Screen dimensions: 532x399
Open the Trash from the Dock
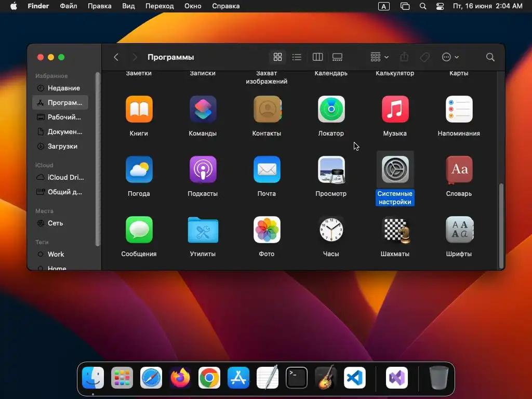(439, 378)
